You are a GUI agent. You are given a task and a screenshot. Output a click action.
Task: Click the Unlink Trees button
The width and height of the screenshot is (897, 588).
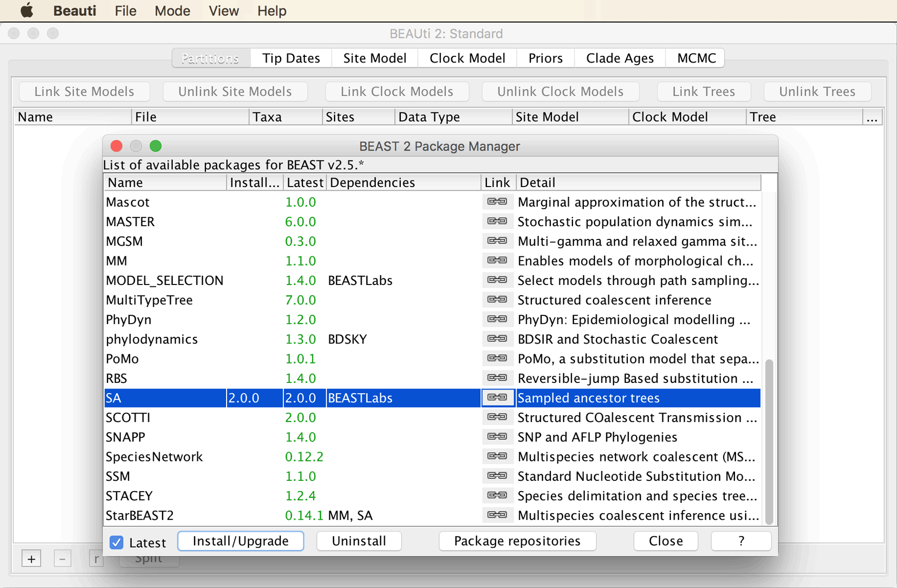(x=817, y=91)
